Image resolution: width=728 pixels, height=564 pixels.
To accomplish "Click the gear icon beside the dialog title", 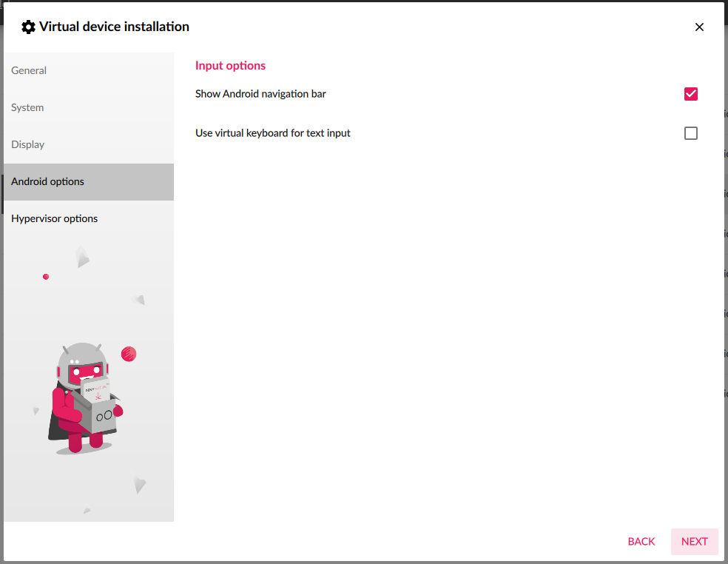I will click(x=28, y=27).
